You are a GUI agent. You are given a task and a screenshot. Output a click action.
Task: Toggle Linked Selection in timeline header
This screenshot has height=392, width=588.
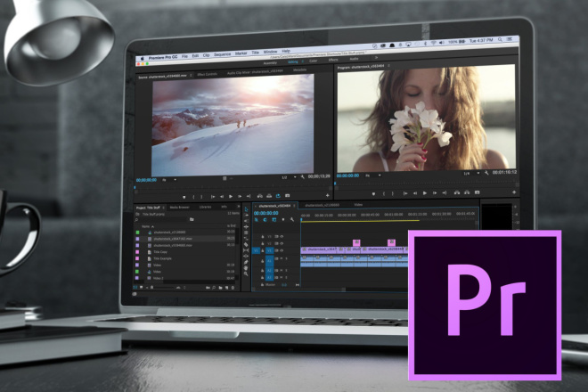click(274, 220)
